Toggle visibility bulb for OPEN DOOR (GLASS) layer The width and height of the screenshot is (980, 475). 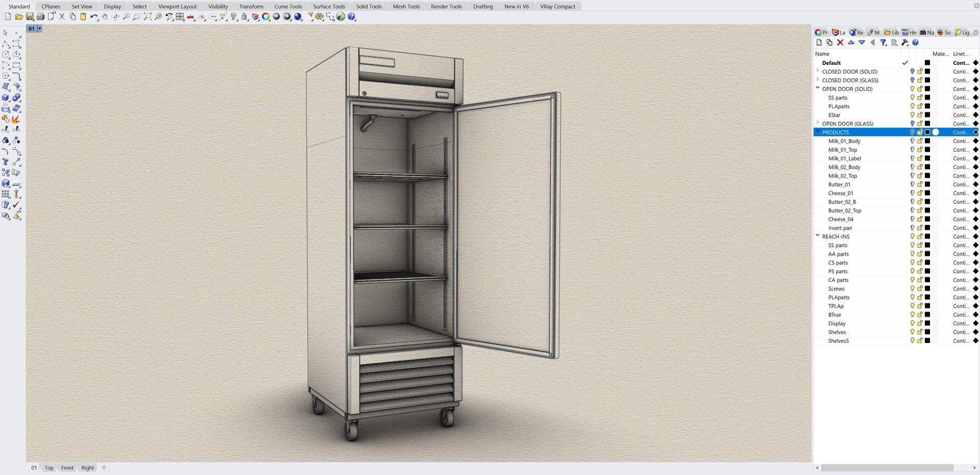pos(913,124)
